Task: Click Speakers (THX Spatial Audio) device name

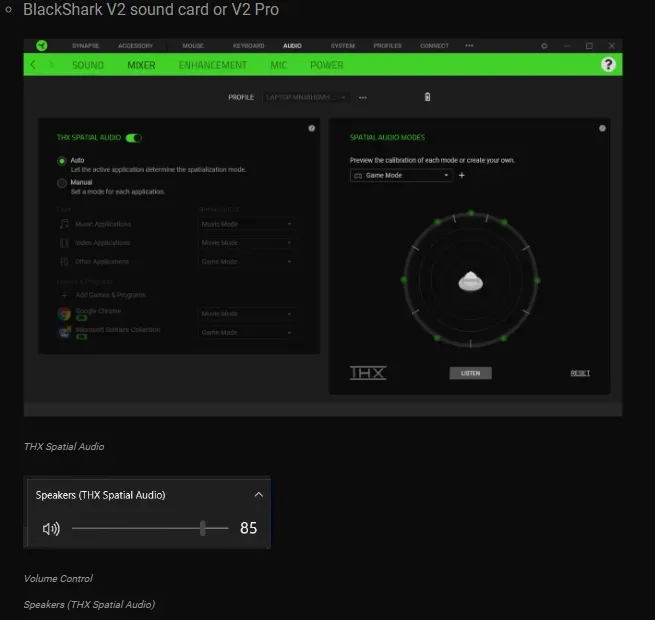Action: (x=100, y=495)
